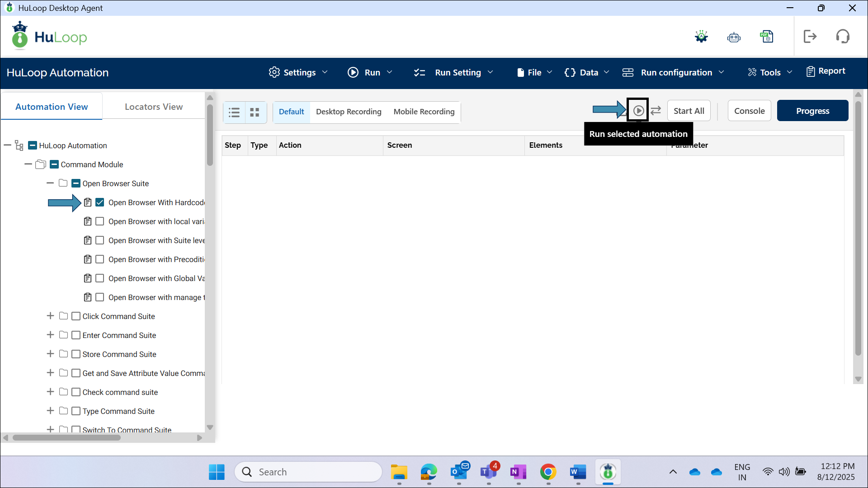The width and height of the screenshot is (868, 488).
Task: Click the PDF document icon in header
Action: click(x=767, y=37)
